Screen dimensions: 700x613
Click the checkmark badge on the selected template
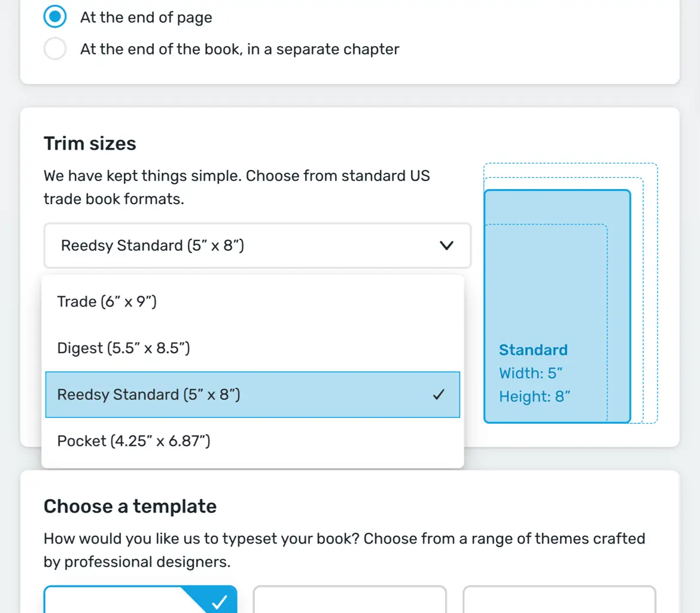pyautogui.click(x=220, y=601)
